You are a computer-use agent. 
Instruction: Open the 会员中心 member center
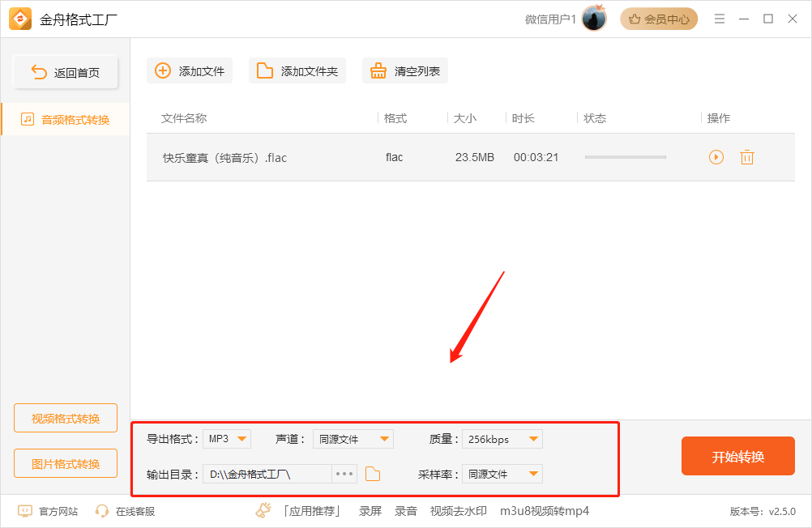click(659, 19)
